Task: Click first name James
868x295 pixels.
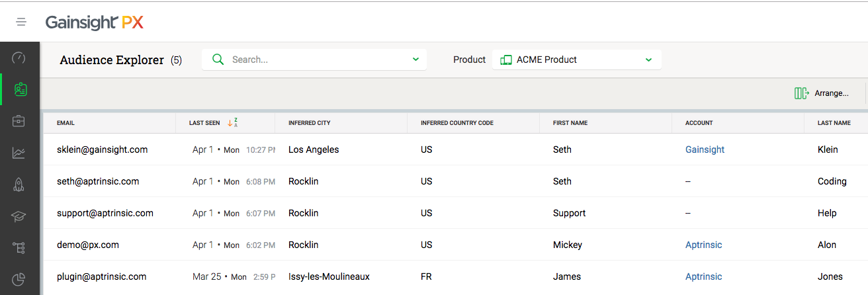Action: click(x=566, y=276)
